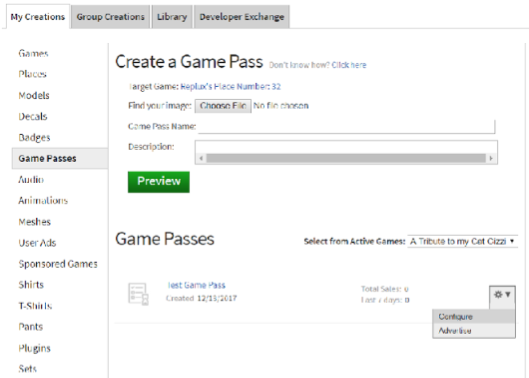Click the description scrollbar left arrow
The image size is (529, 378).
tap(201, 158)
